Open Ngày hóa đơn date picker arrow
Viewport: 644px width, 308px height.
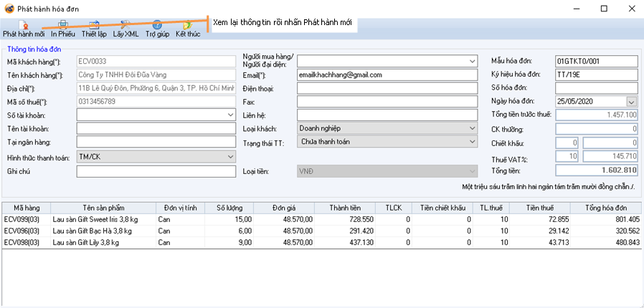tap(631, 101)
